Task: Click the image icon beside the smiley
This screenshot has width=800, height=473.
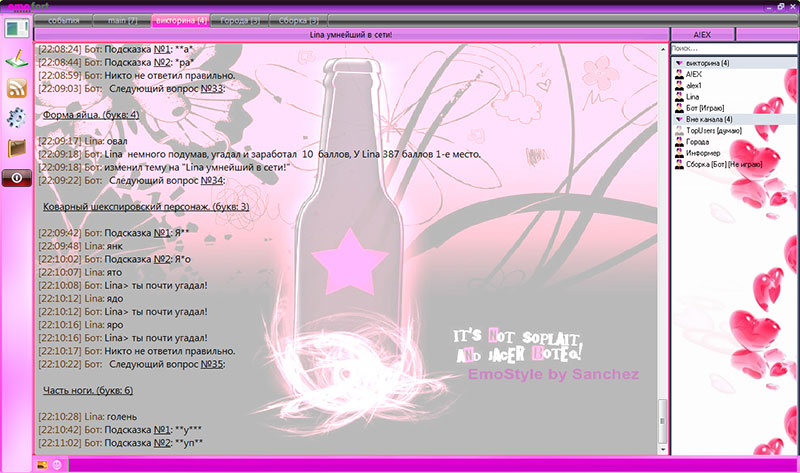Action: [x=42, y=464]
